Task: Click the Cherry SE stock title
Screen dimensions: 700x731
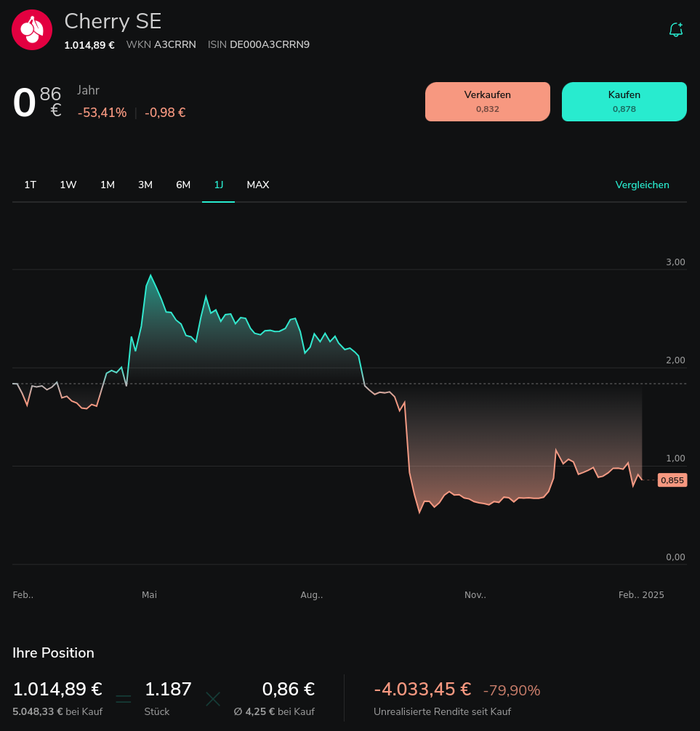Action: coord(113,22)
